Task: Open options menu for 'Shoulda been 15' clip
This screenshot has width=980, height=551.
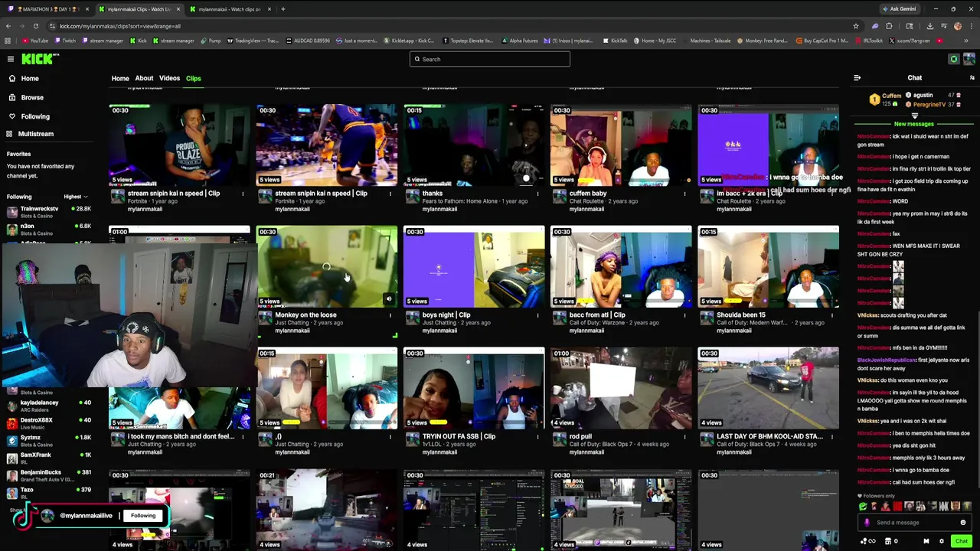Action: click(832, 315)
